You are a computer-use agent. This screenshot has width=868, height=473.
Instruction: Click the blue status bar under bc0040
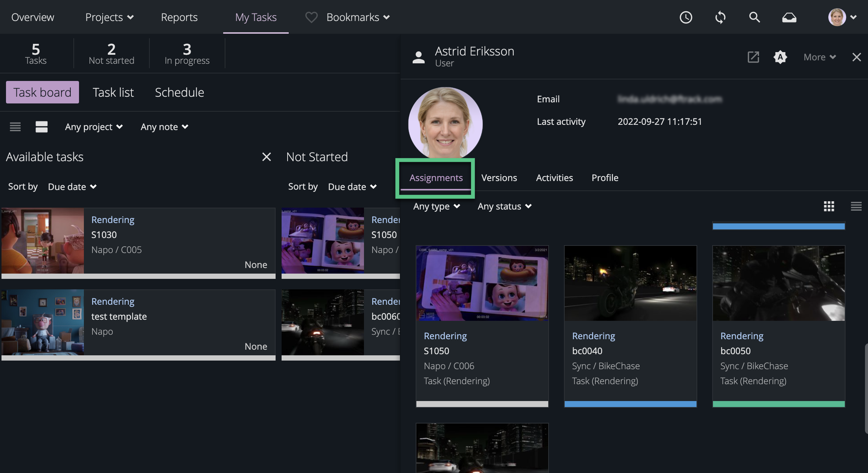(x=630, y=404)
